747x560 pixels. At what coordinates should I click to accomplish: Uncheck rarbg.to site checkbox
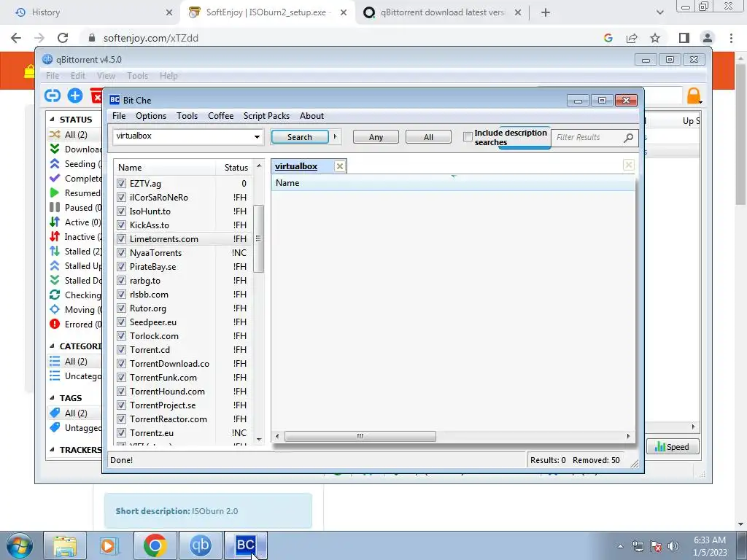pos(122,280)
